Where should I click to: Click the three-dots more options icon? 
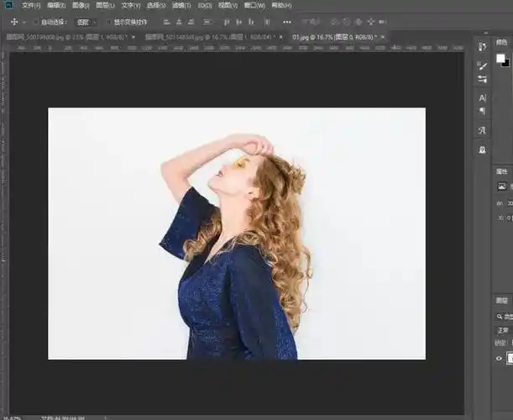pos(287,22)
